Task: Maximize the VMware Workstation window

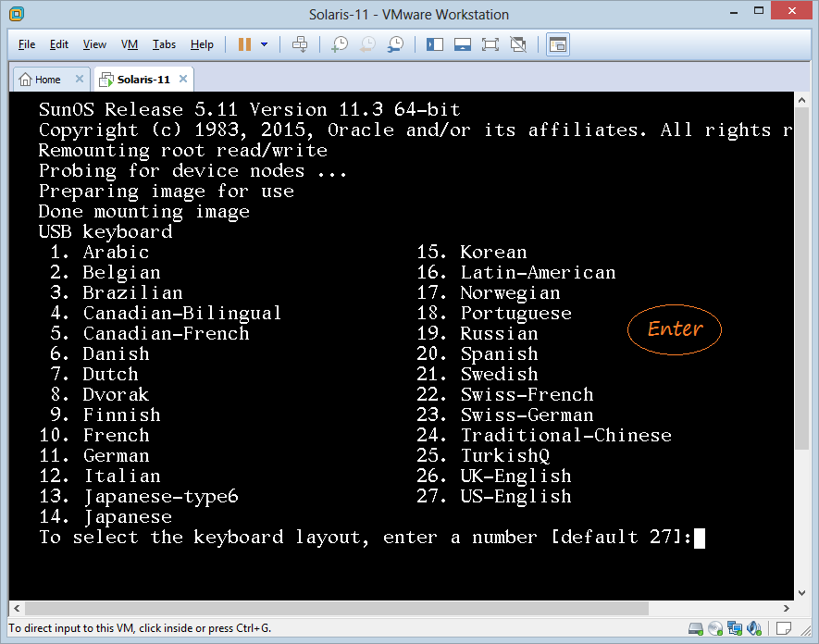Action: click(x=759, y=11)
